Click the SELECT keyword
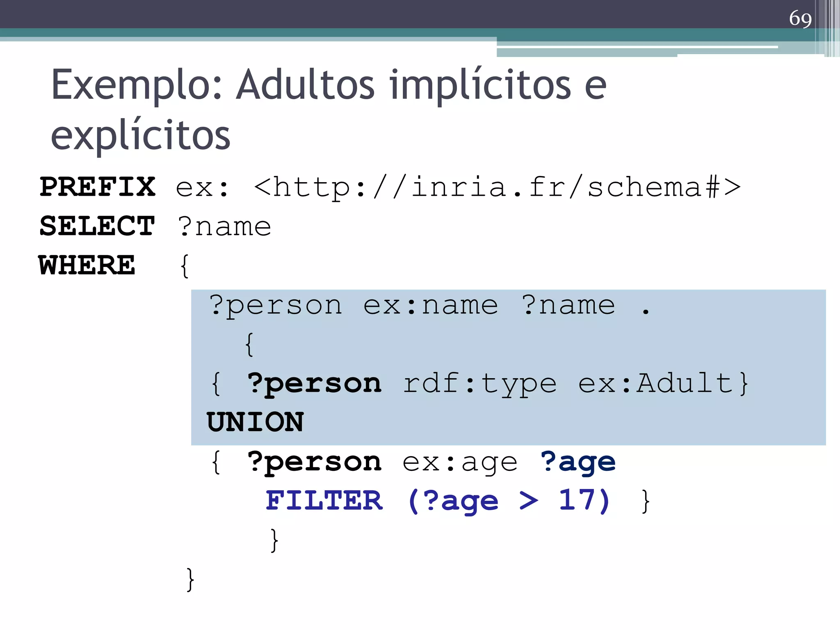The width and height of the screenshot is (840, 630). [97, 226]
